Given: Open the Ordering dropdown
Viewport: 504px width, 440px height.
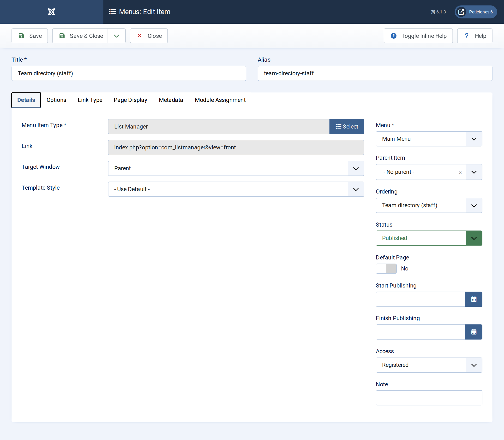Looking at the screenshot, I should 429,205.
